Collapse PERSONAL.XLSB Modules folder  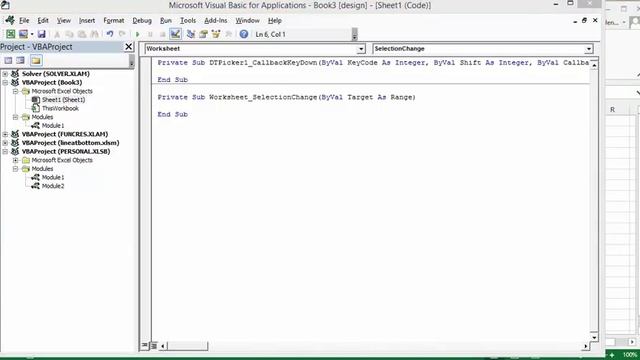[16, 169]
